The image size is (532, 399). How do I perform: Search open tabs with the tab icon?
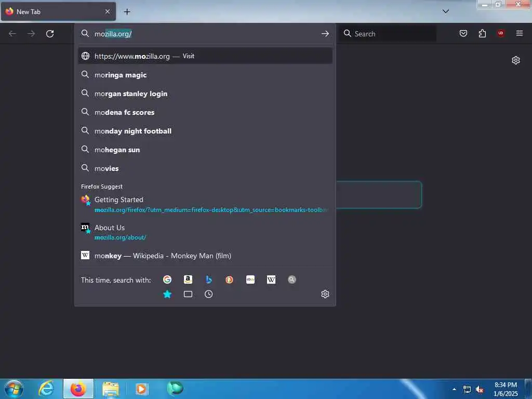(x=188, y=294)
